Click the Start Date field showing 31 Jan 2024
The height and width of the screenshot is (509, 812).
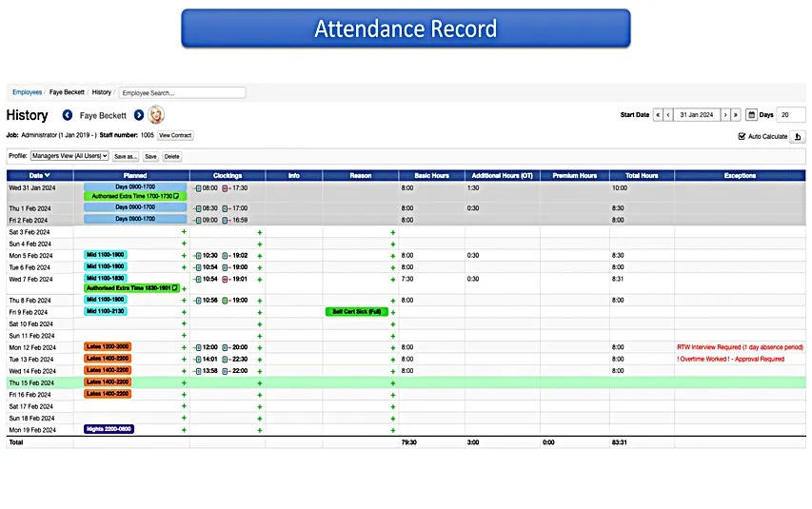pyautogui.click(x=697, y=115)
